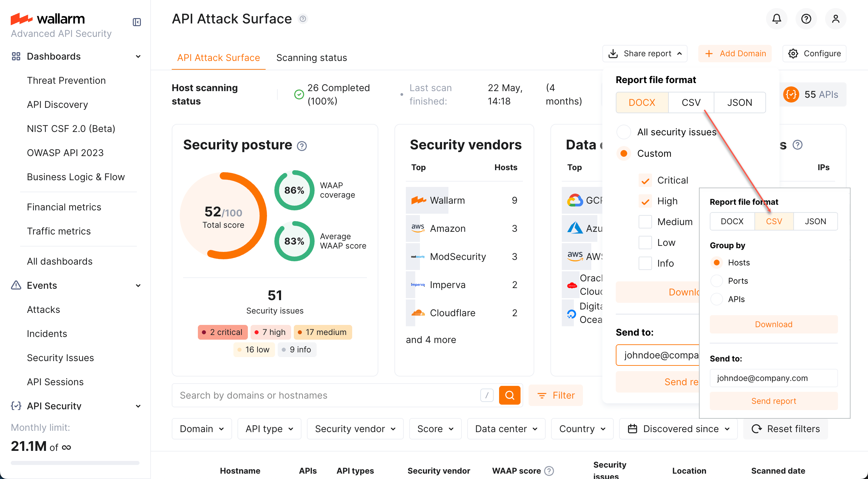
Task: Select the JSON report file format
Action: [x=816, y=221]
